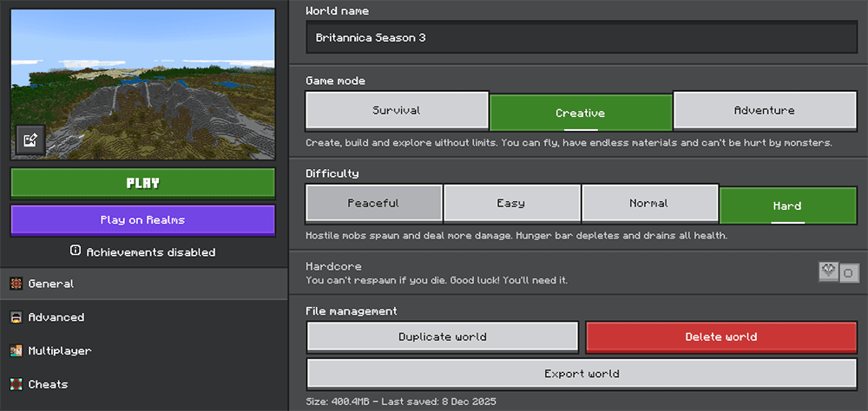Open the Advanced settings tab
The height and width of the screenshot is (411, 868).
click(x=144, y=317)
